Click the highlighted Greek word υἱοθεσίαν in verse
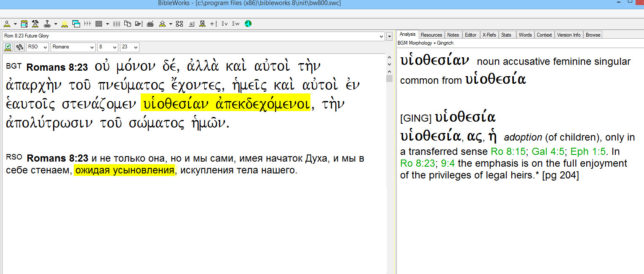644x274 pixels. point(176,104)
